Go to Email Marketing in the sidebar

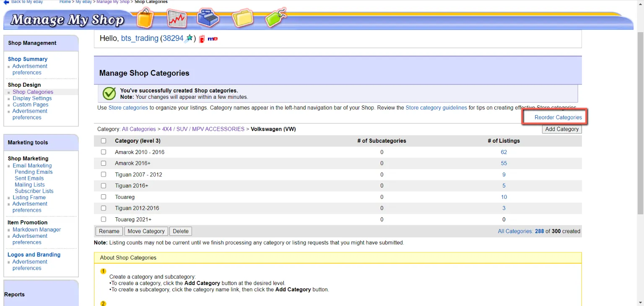point(32,166)
